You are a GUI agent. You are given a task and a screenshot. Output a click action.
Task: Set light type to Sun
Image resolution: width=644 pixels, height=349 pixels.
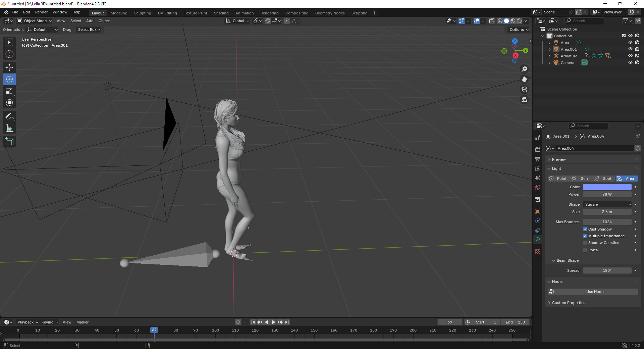pos(581,179)
